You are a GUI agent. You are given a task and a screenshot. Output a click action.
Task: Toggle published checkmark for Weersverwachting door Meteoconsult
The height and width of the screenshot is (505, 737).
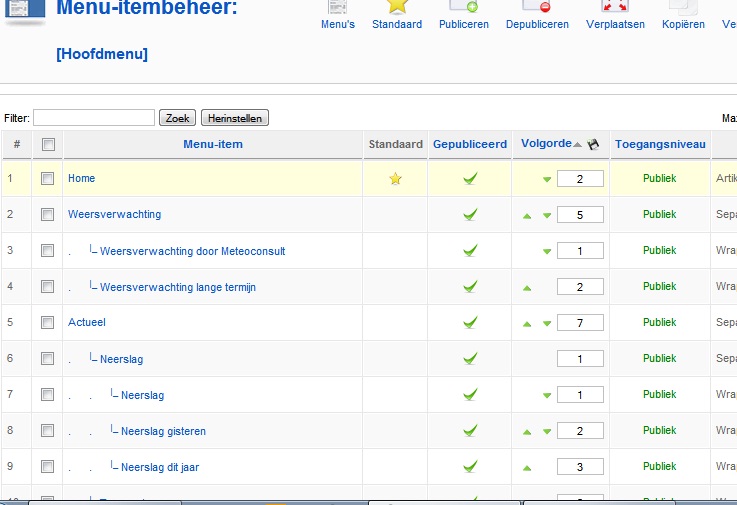tap(470, 251)
